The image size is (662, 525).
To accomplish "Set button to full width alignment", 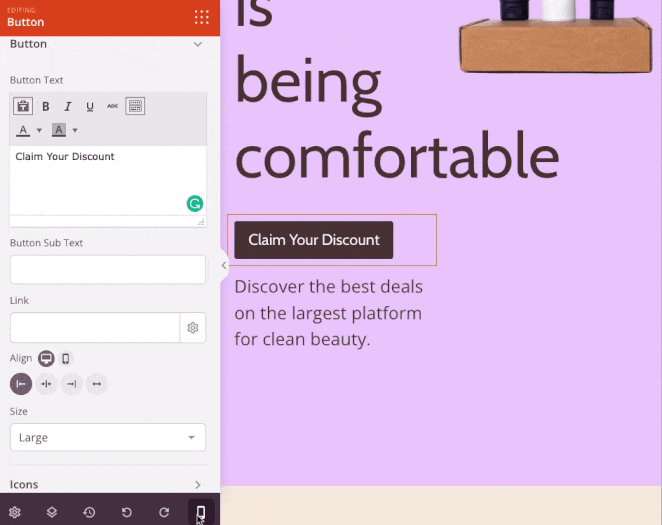I will point(97,384).
